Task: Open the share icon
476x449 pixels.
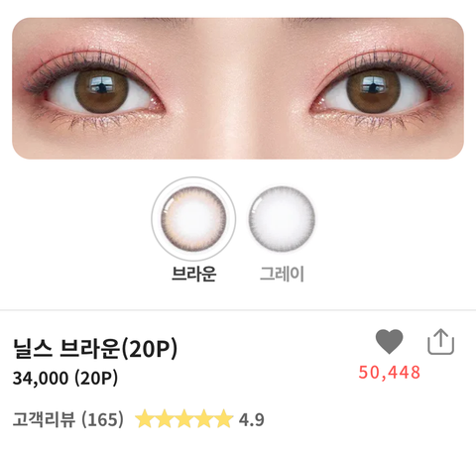Action: point(441,342)
